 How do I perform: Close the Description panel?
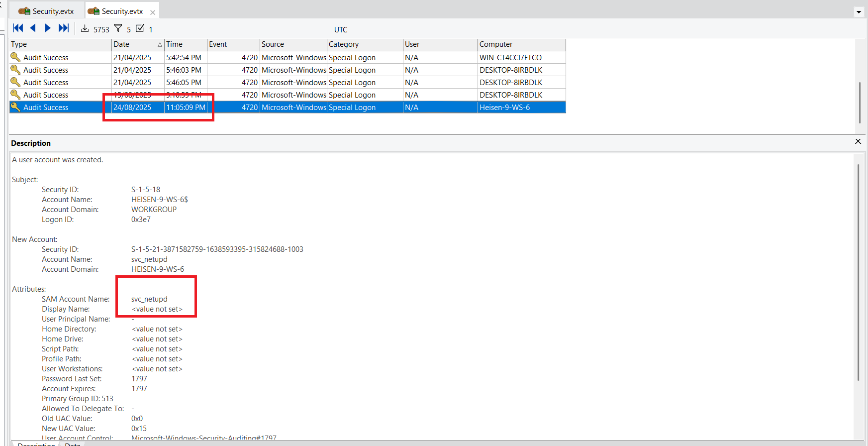point(858,141)
